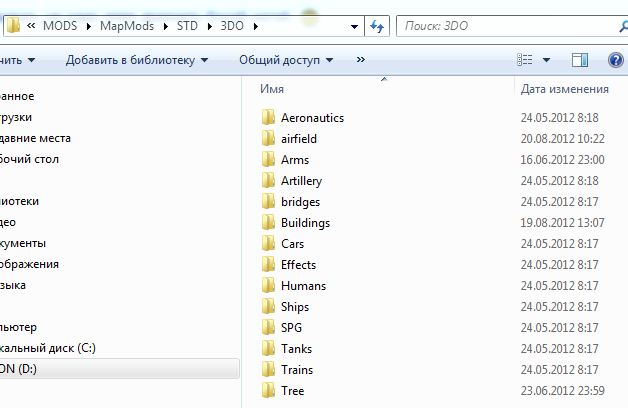Select the Ships folder icon
The width and height of the screenshot is (628, 408).
coord(268,306)
